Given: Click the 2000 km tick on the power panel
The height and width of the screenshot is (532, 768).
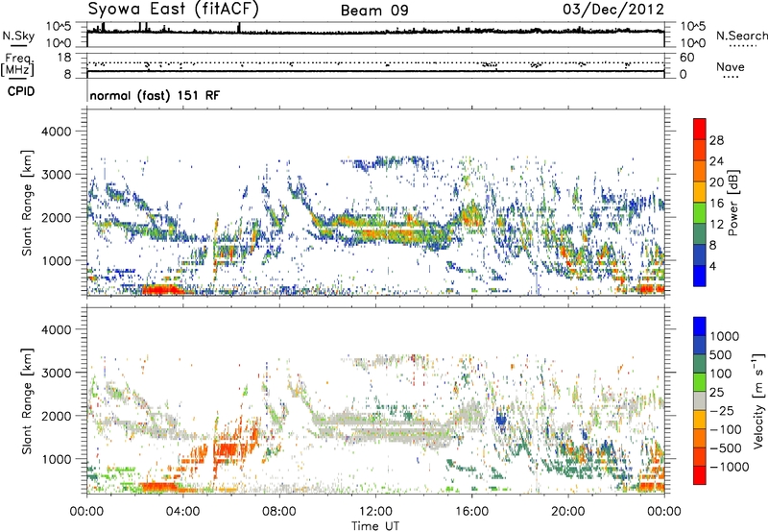Looking at the screenshot, I should tap(57, 217).
